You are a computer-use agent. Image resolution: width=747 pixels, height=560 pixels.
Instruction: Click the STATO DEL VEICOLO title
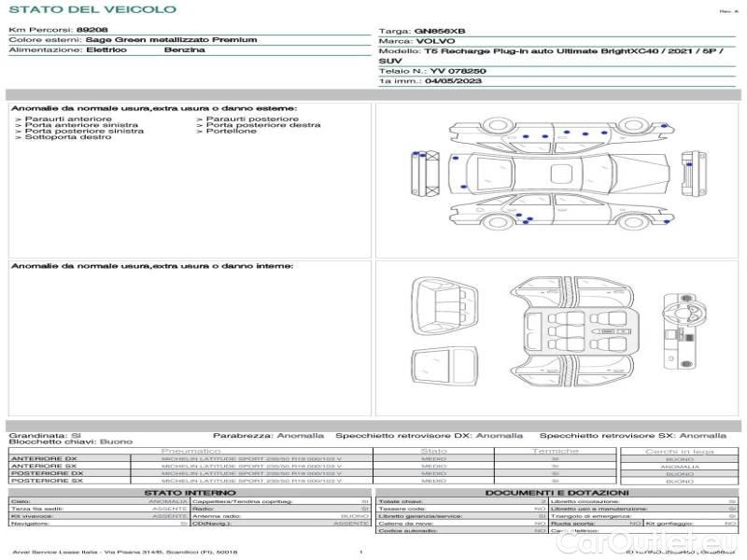[92, 9]
